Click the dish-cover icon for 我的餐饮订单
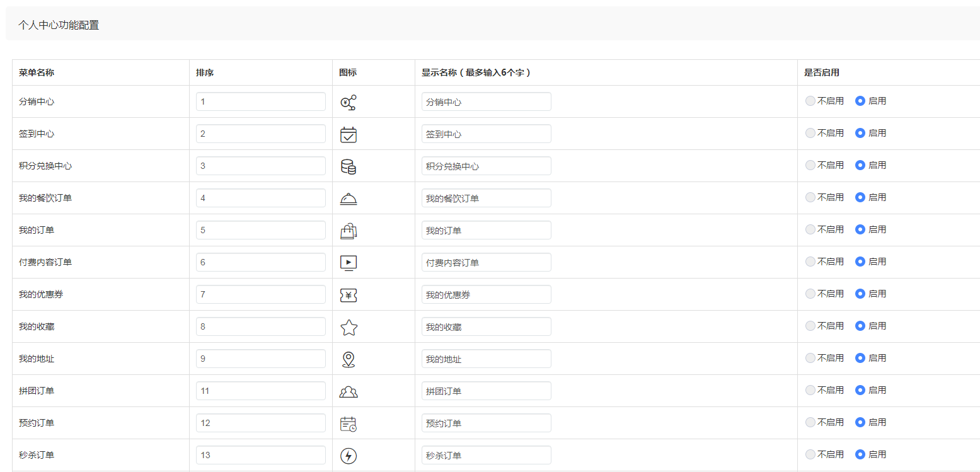 point(349,199)
